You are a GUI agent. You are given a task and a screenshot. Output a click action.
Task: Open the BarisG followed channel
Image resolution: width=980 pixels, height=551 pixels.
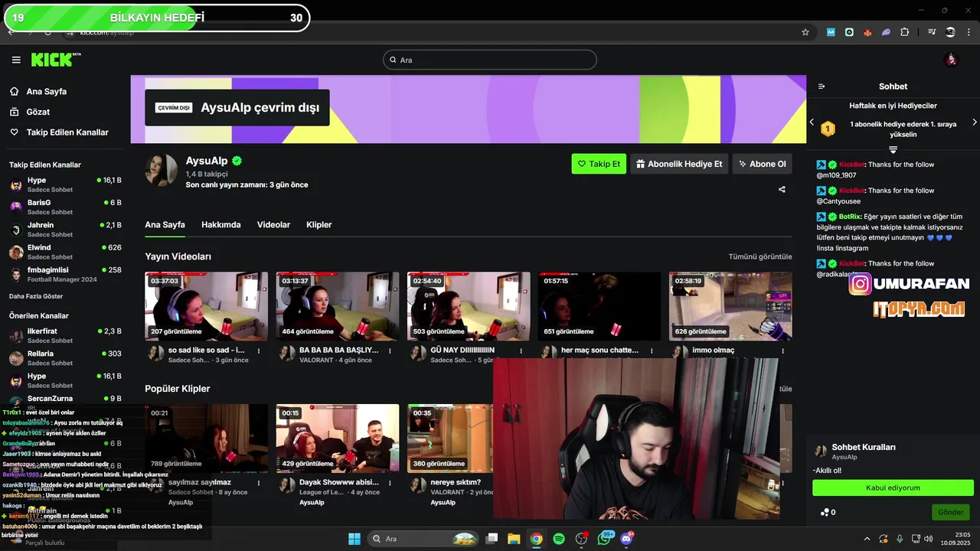point(65,207)
